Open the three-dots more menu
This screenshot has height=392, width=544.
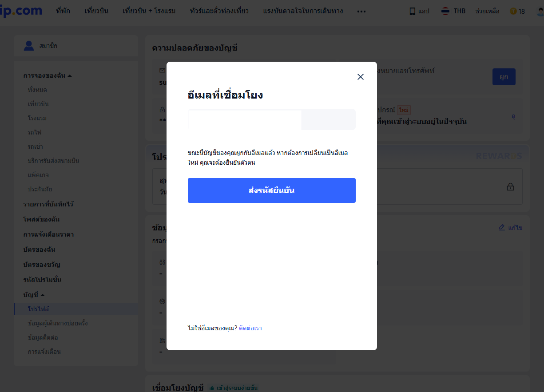pyautogui.click(x=361, y=11)
